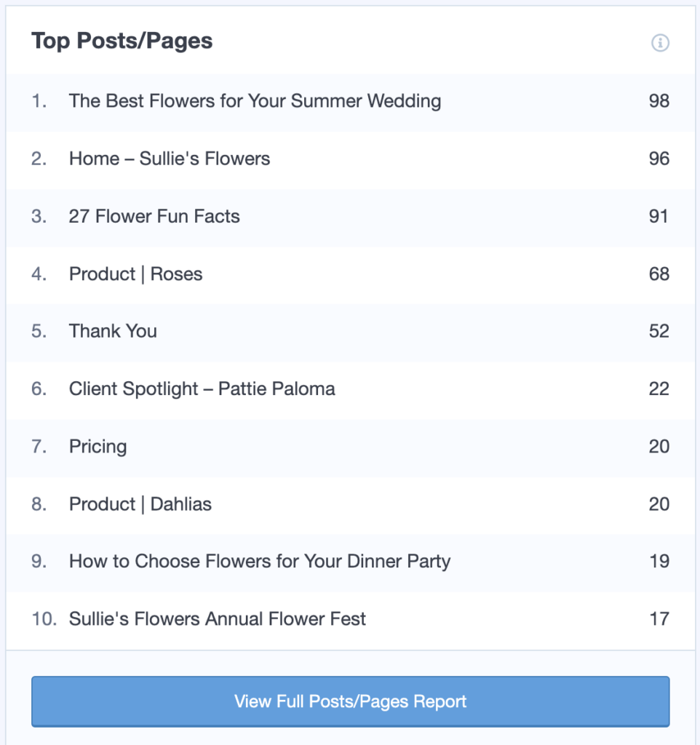Open the 'Thank You' page row

point(113,331)
